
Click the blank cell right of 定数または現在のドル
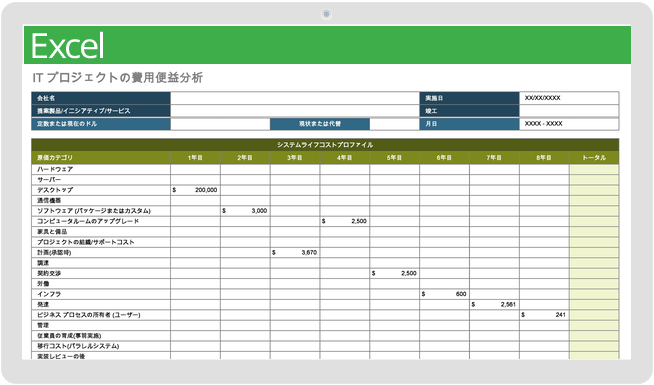tap(220, 124)
